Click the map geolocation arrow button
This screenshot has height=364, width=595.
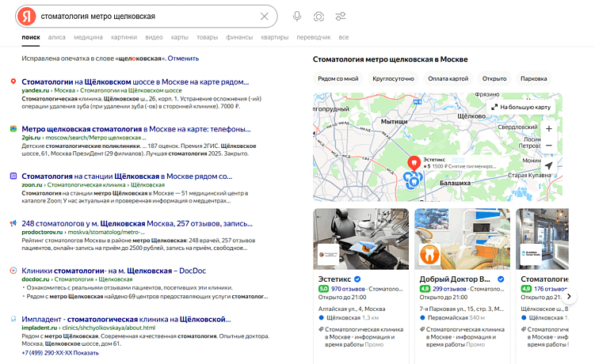click(x=549, y=165)
